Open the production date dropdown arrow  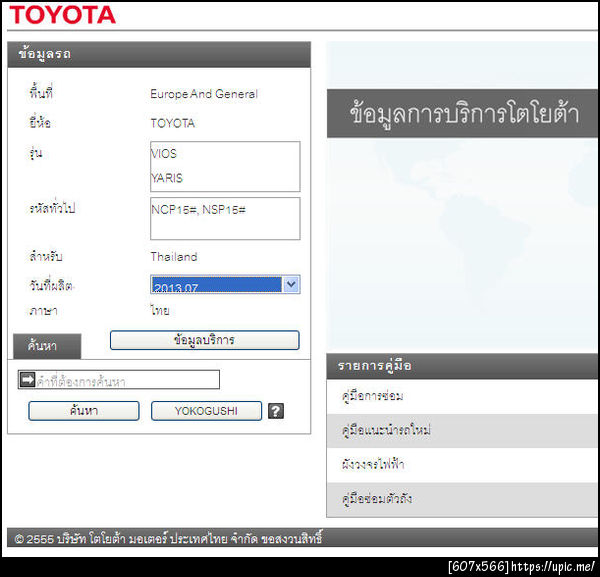291,284
